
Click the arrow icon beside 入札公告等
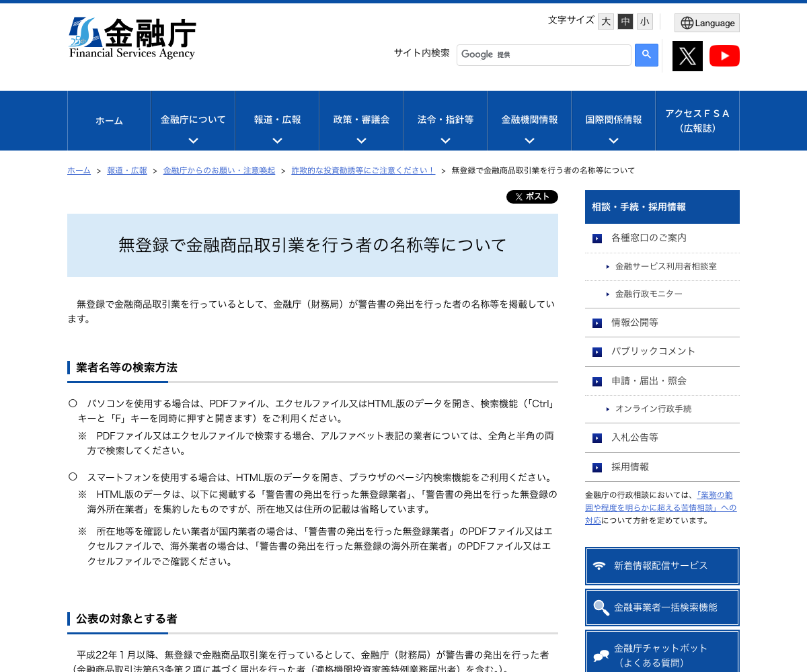pyautogui.click(x=597, y=438)
